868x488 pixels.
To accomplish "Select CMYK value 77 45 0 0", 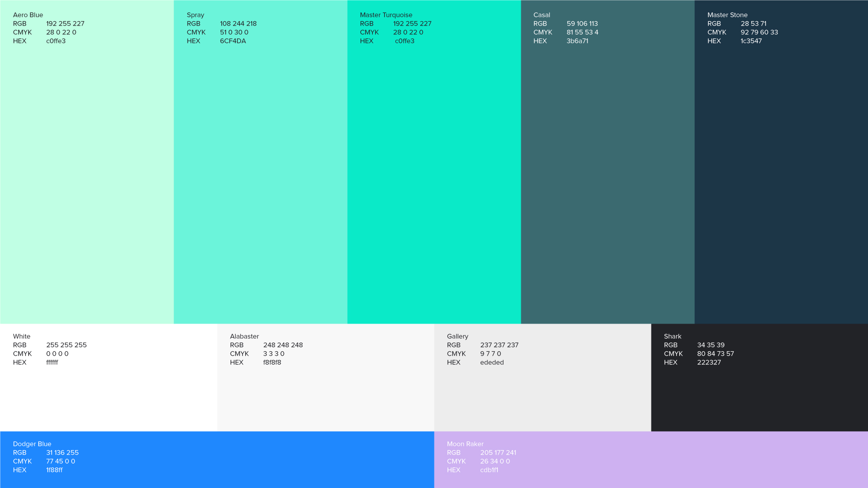I will coord(61,461).
